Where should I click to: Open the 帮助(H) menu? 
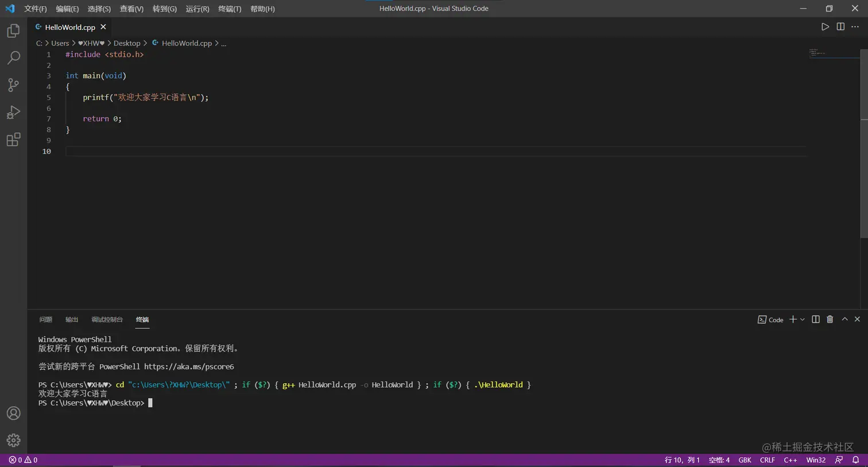(x=262, y=9)
